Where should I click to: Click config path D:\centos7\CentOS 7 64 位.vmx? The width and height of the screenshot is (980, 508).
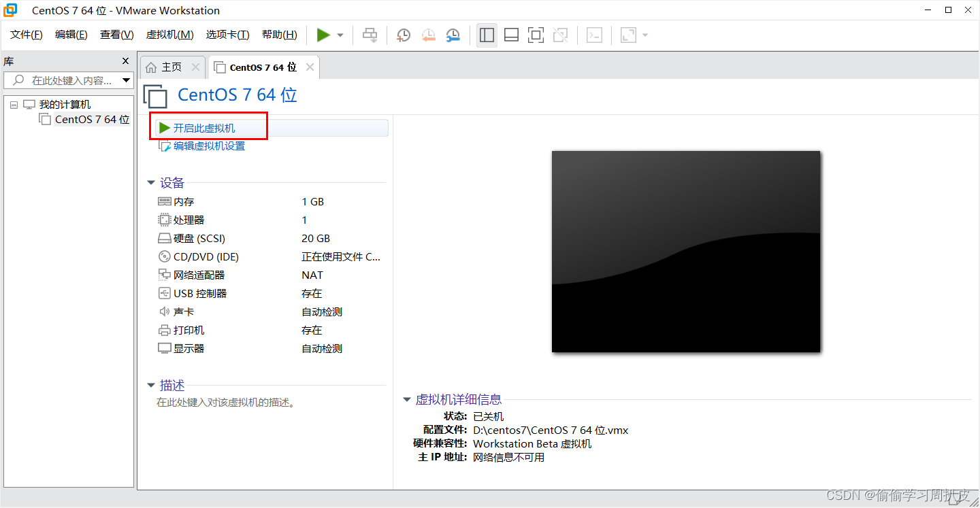551,430
